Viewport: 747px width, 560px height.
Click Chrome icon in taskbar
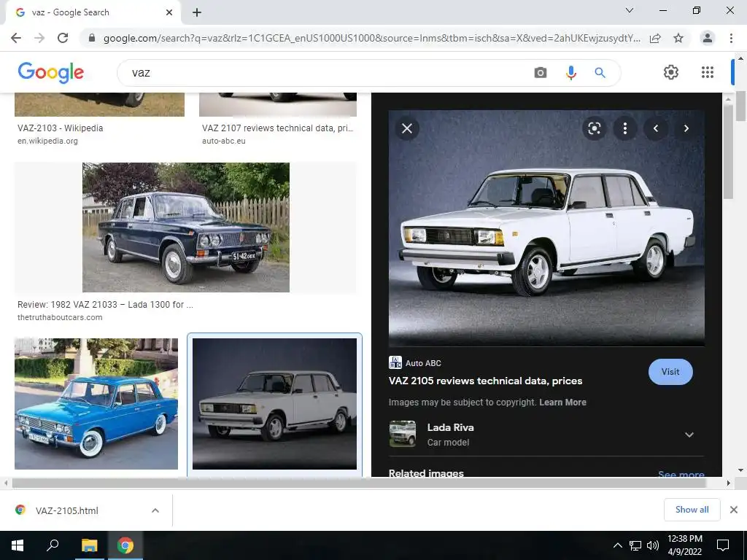(125, 545)
